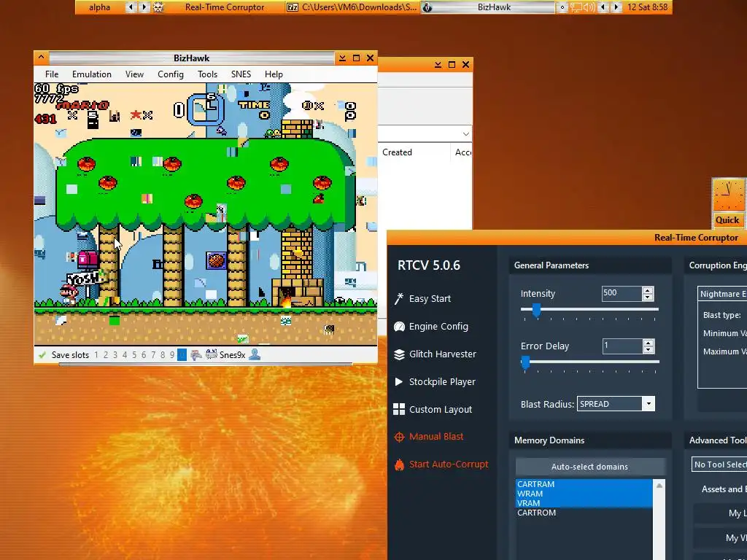The width and height of the screenshot is (747, 560).
Task: Click the network tray icon
Action: click(x=576, y=7)
